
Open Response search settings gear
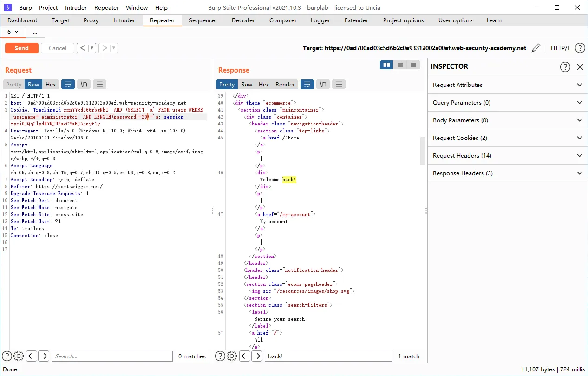tap(232, 356)
